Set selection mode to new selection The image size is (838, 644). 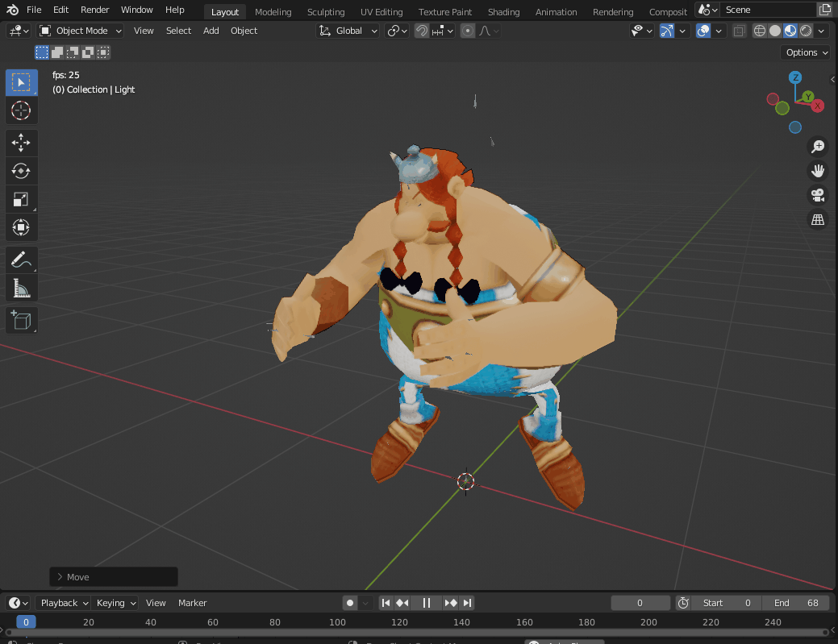(x=42, y=52)
